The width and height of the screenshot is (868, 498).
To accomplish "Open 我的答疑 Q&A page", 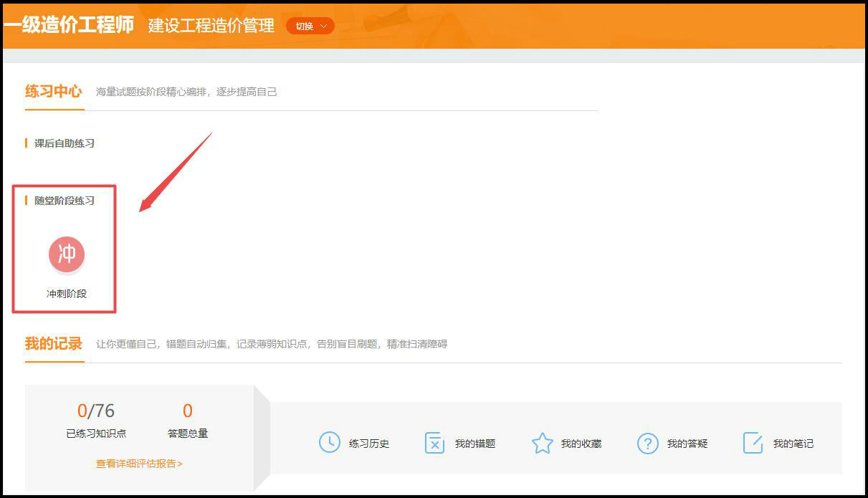I will pos(686,443).
